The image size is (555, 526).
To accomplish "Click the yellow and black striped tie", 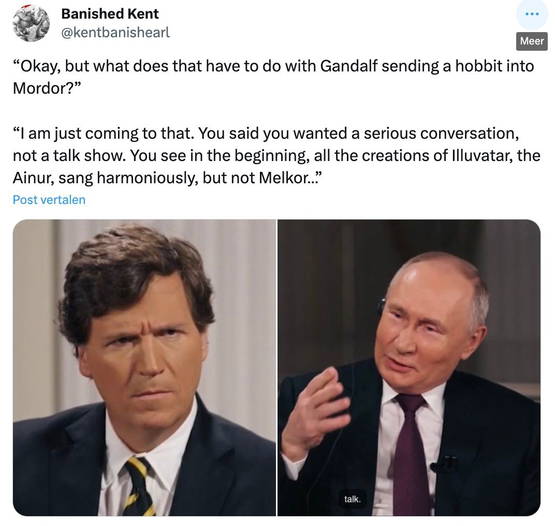I will (140, 487).
